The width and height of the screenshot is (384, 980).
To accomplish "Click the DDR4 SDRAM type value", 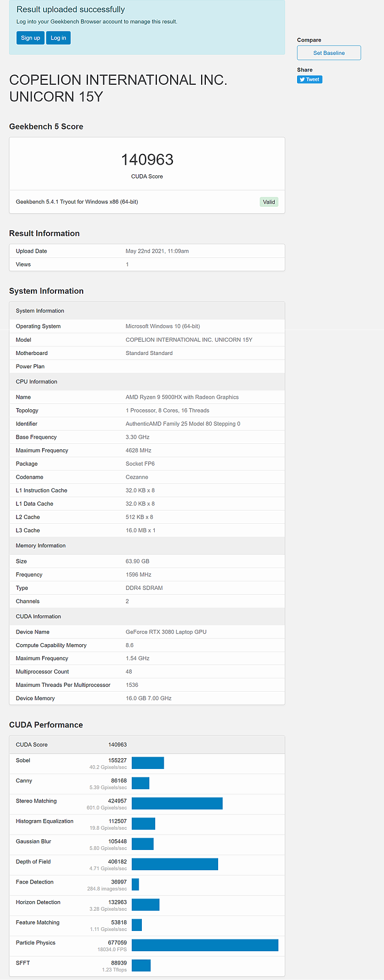I will (144, 588).
